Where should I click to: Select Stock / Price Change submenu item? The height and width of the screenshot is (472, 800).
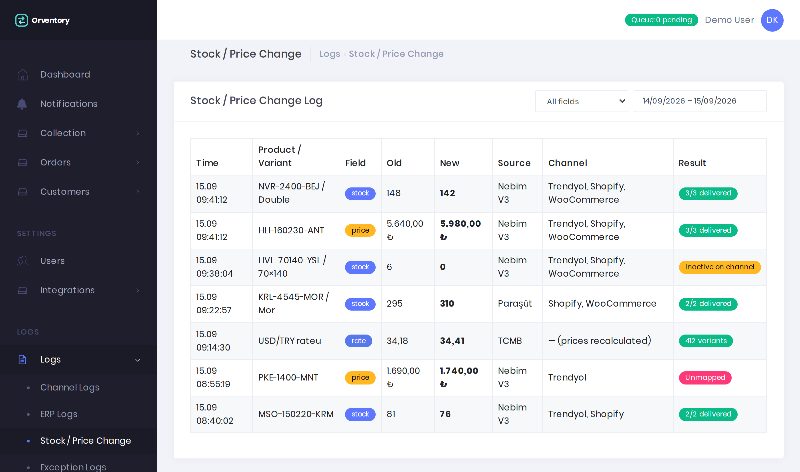click(86, 441)
